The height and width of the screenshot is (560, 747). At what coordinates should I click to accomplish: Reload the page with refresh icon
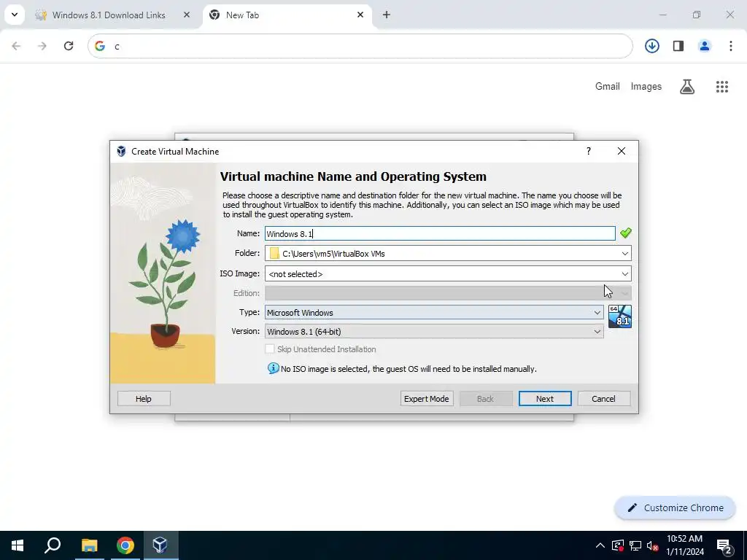[69, 46]
